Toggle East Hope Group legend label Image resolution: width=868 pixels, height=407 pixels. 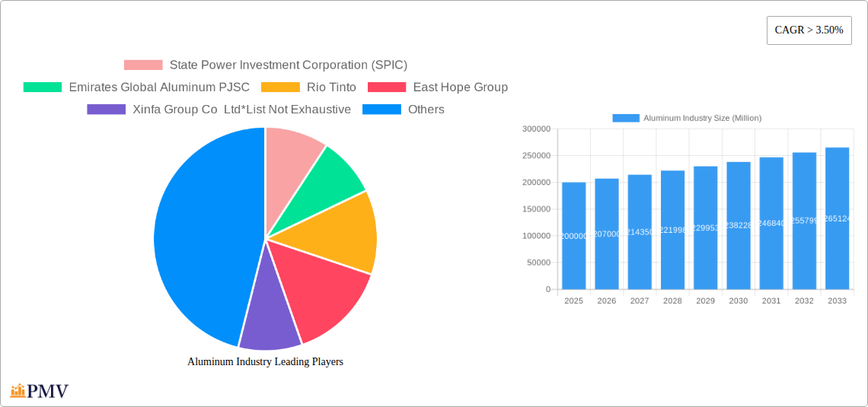pos(461,87)
